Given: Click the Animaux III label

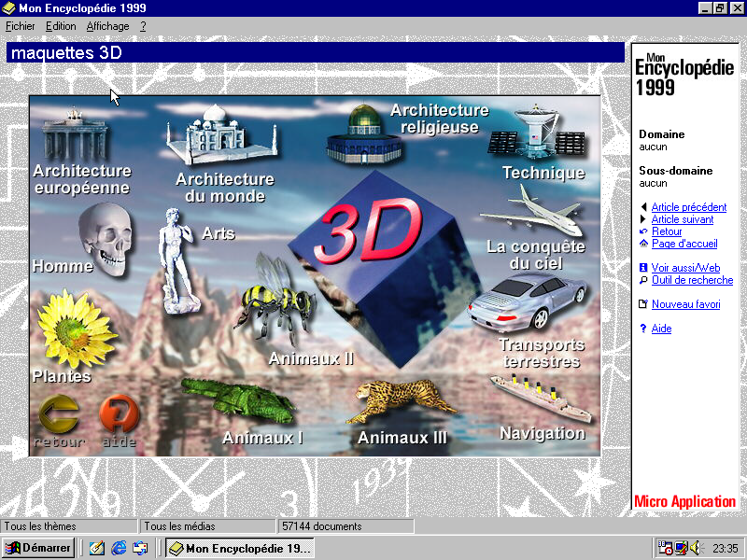Looking at the screenshot, I should click(x=402, y=437).
